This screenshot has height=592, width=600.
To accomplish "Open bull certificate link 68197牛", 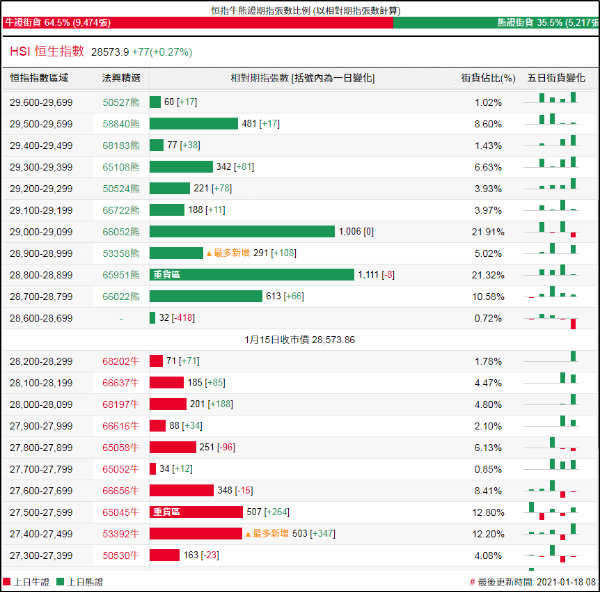I will (x=121, y=404).
